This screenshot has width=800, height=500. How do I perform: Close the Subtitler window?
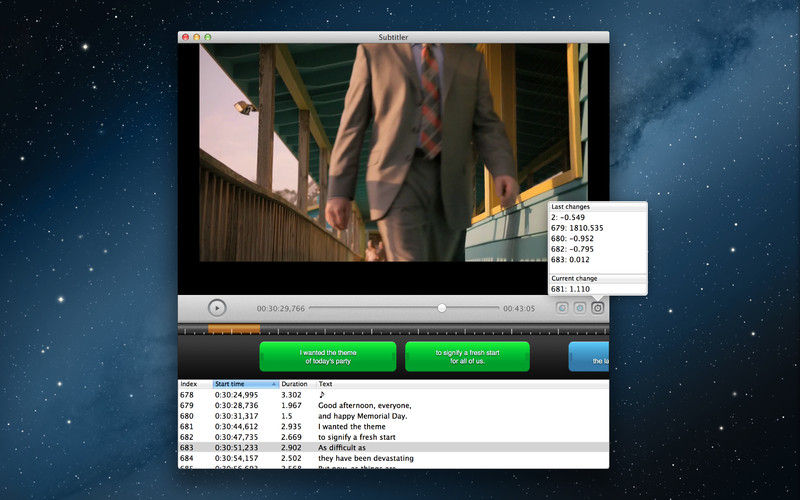(186, 37)
